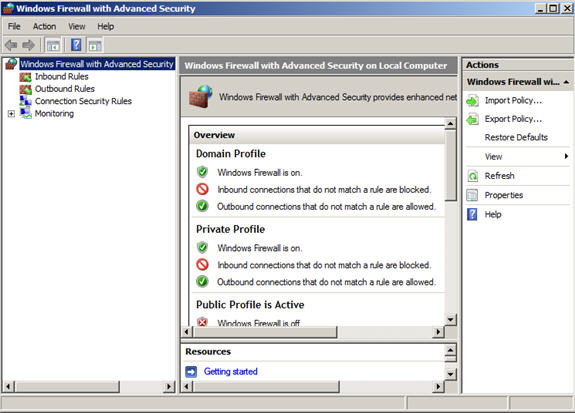Open the Help menu in menu bar

coord(106,26)
